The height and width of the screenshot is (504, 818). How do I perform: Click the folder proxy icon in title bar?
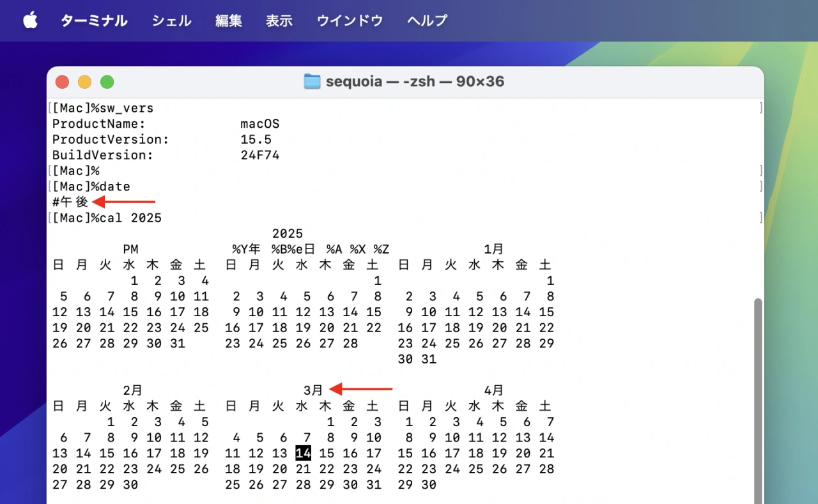(312, 82)
